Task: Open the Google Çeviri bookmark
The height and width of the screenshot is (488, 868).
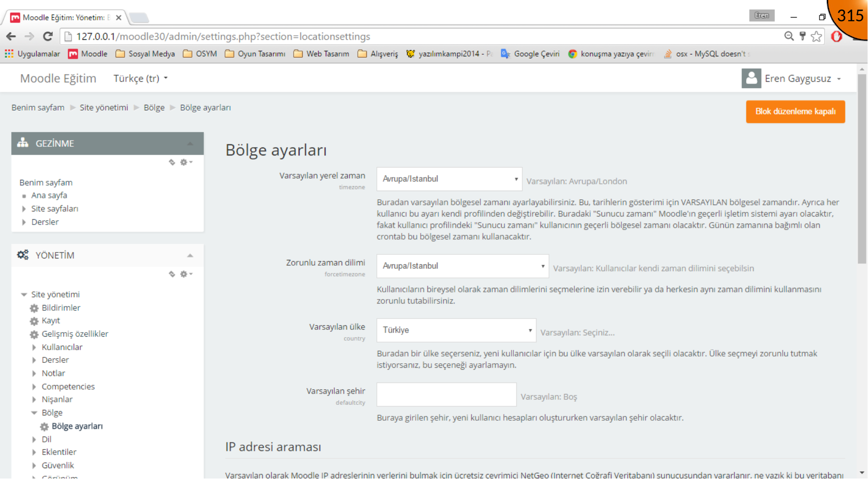Action: [530, 54]
